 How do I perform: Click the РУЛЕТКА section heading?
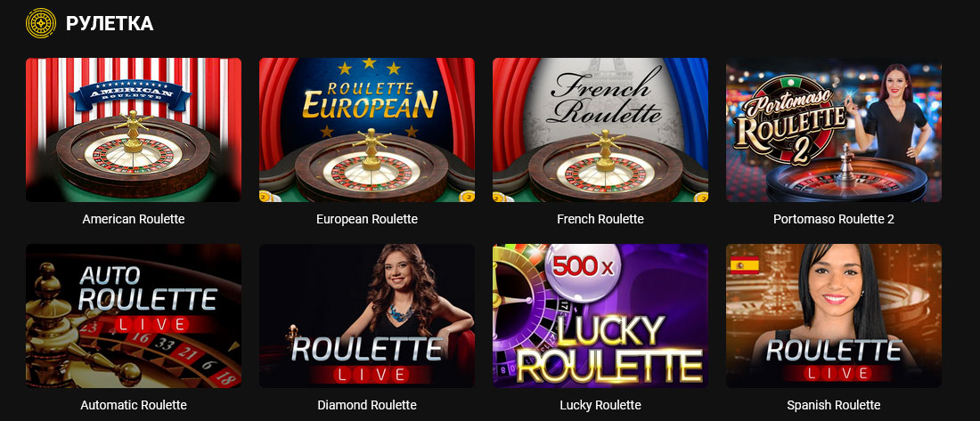110,24
